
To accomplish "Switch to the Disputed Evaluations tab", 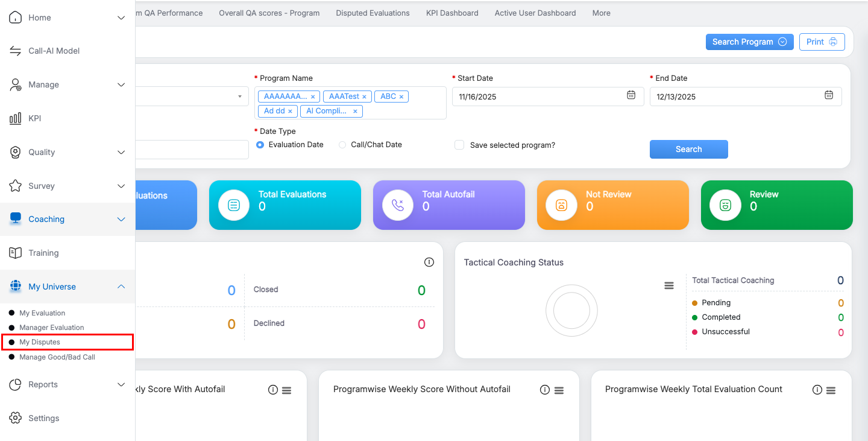I will (x=373, y=13).
